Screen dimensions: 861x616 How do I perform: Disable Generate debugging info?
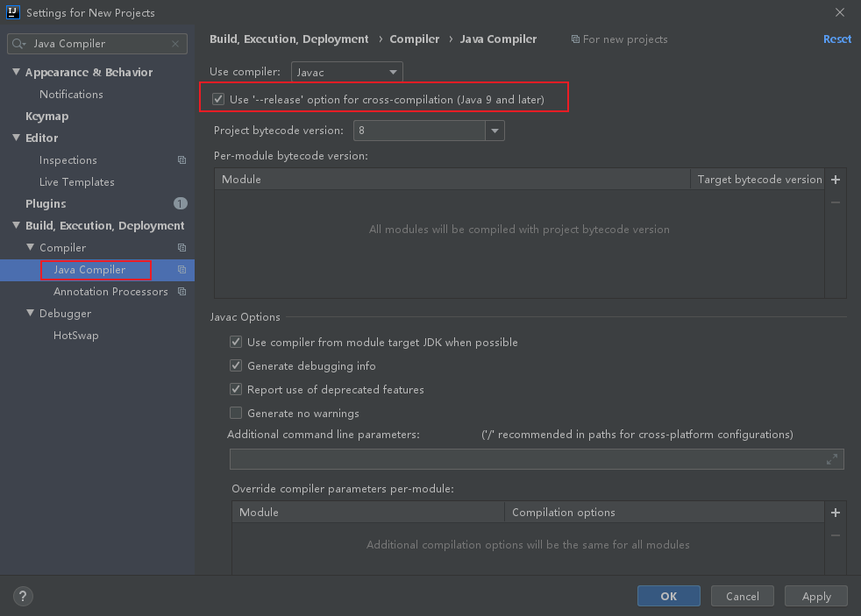point(236,366)
